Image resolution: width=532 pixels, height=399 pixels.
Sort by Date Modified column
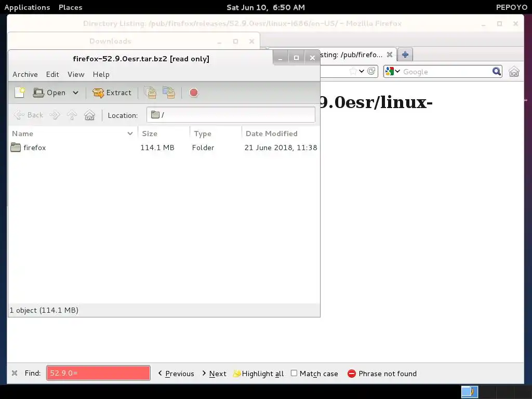(280, 134)
